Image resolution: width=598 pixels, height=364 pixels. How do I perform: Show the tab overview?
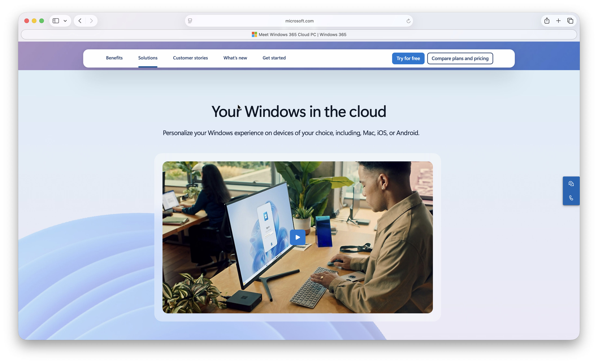coord(570,21)
